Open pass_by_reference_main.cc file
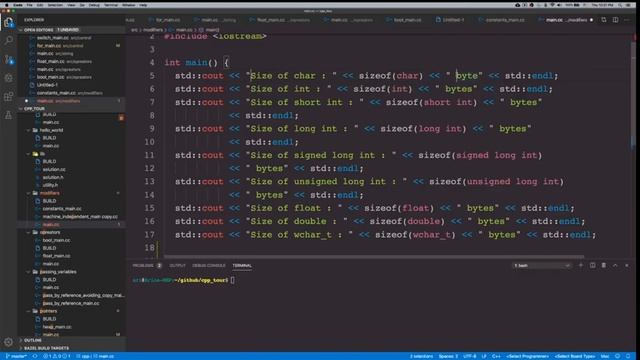The image size is (640, 360). click(71, 303)
